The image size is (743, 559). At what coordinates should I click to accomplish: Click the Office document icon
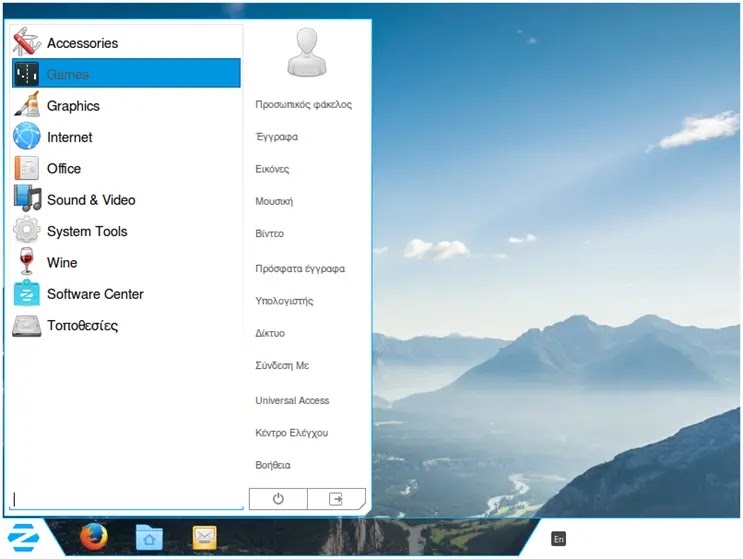[27, 168]
